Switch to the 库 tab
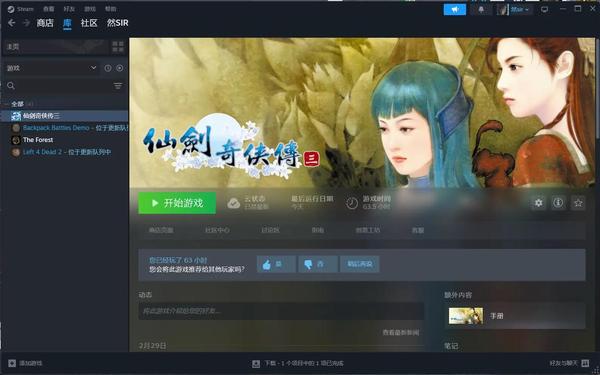 point(67,23)
